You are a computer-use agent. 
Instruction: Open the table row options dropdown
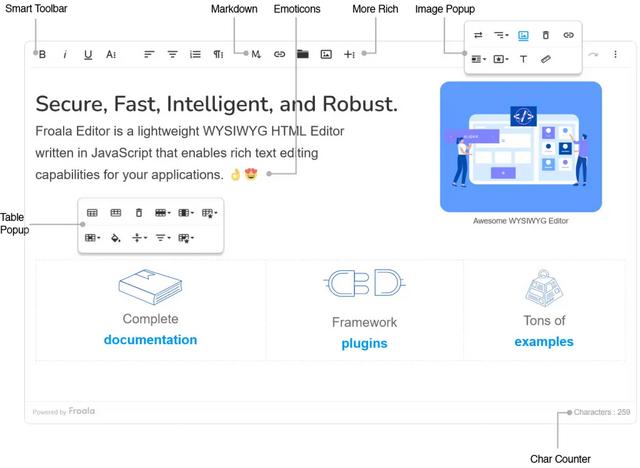(x=162, y=213)
